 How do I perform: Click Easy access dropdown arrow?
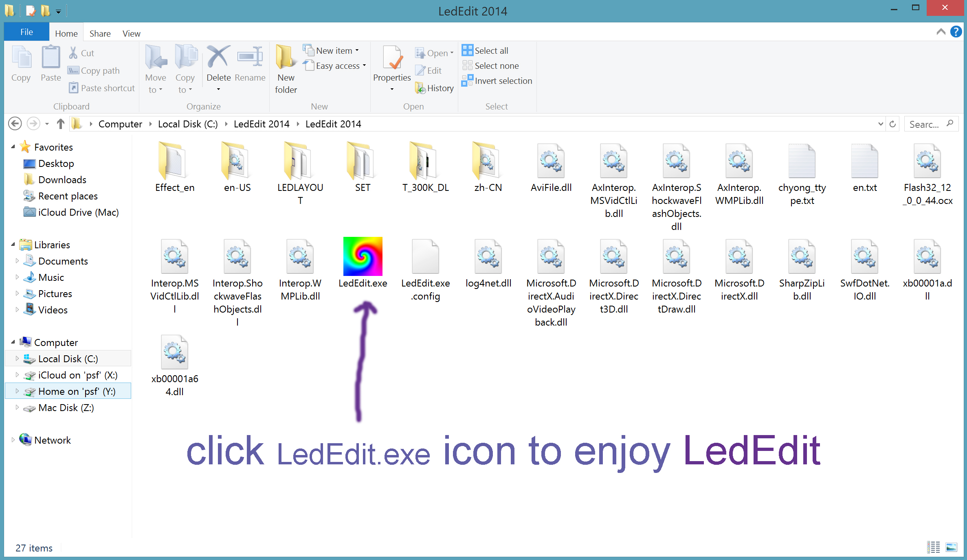point(368,65)
